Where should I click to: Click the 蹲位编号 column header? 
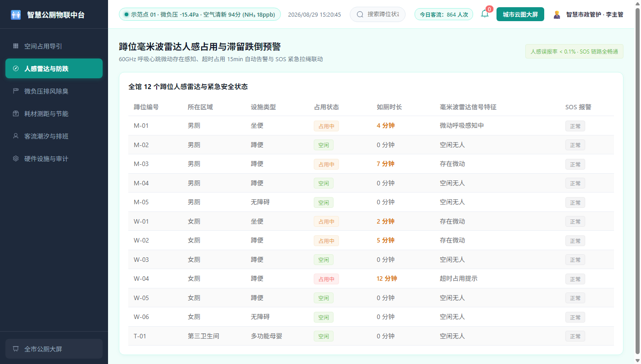(146, 107)
